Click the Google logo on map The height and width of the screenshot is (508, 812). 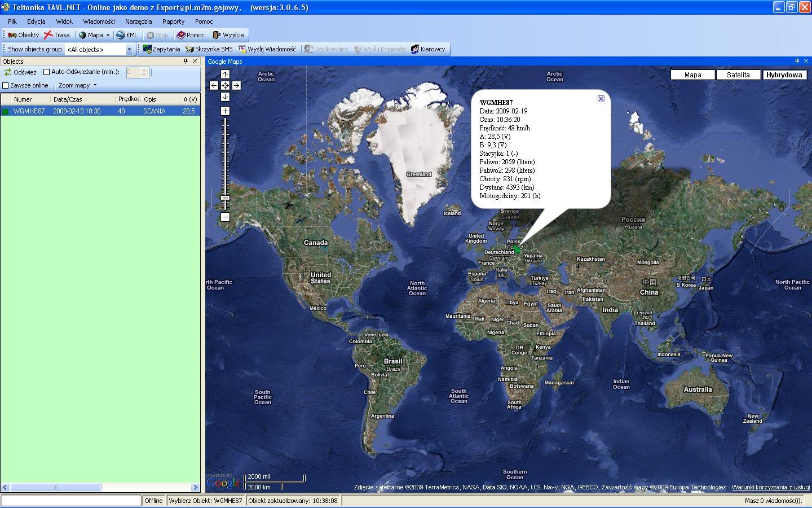pyautogui.click(x=224, y=481)
